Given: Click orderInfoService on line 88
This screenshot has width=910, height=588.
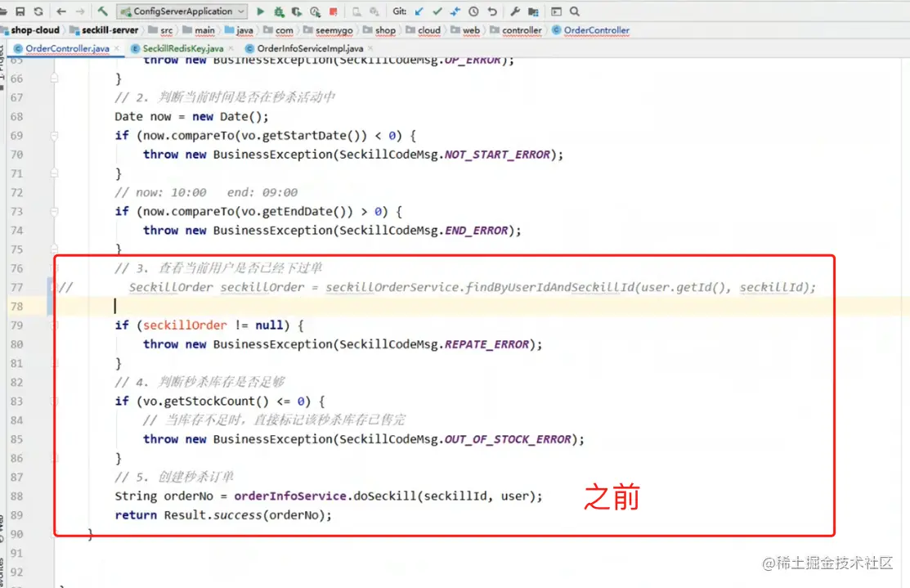Looking at the screenshot, I should pyautogui.click(x=290, y=496).
